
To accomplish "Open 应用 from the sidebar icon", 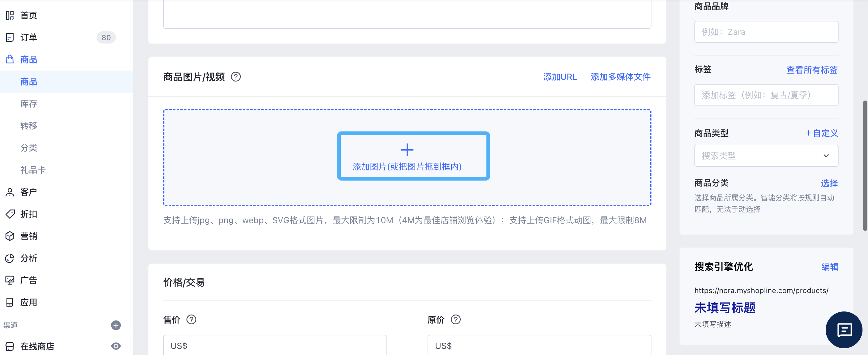I will click(10, 302).
